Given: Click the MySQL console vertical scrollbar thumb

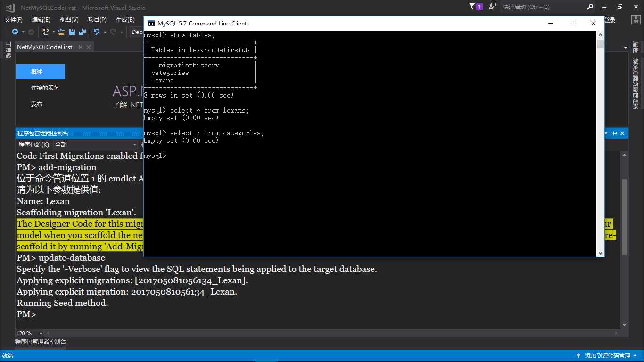Looking at the screenshot, I should tap(600, 44).
